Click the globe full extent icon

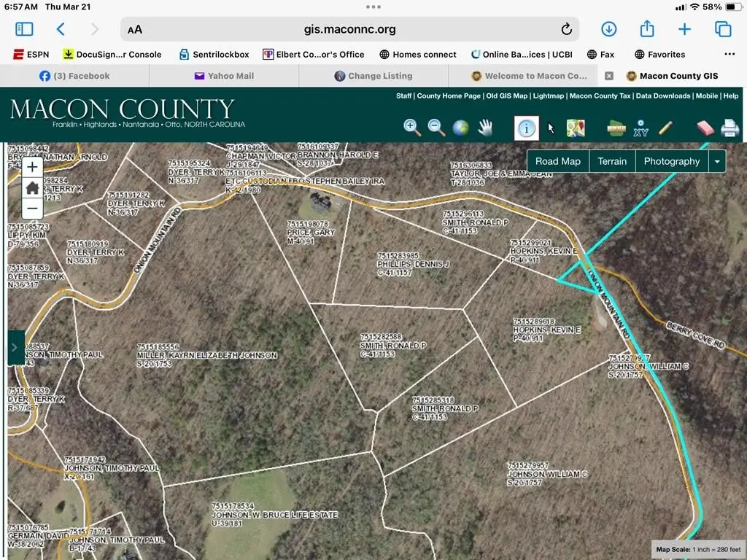pos(461,128)
